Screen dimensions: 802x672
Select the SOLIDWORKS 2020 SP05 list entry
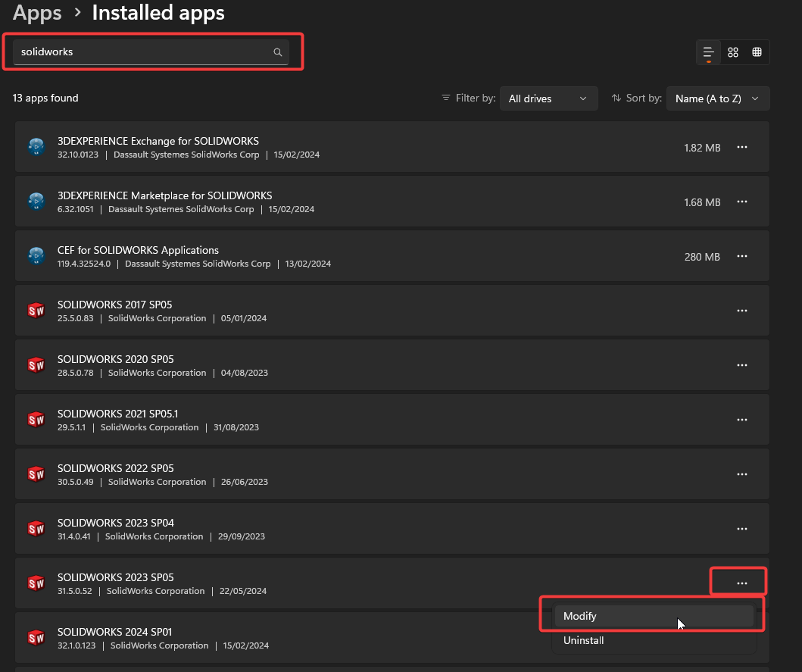(x=303, y=364)
